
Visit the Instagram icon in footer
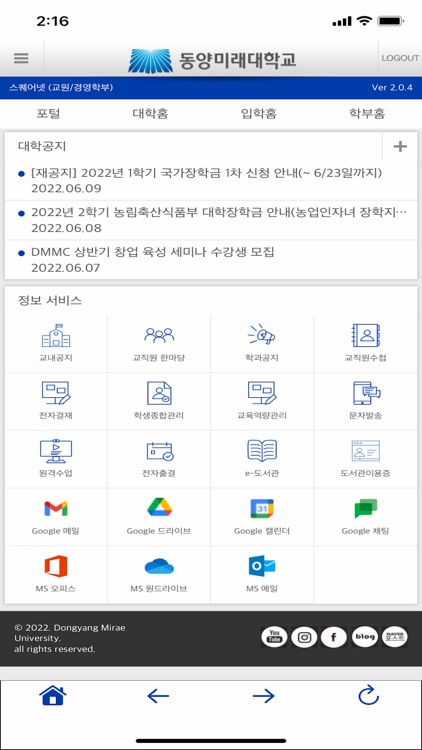(x=304, y=637)
